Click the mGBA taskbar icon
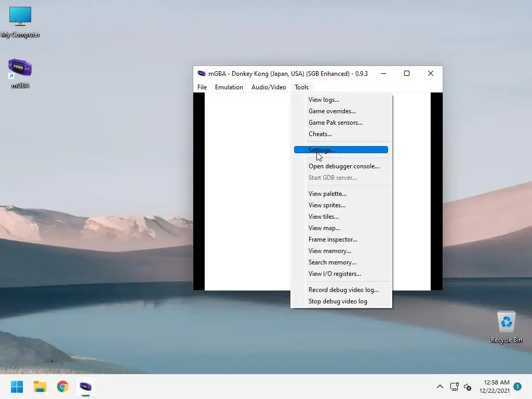This screenshot has height=399, width=532. 86,387
